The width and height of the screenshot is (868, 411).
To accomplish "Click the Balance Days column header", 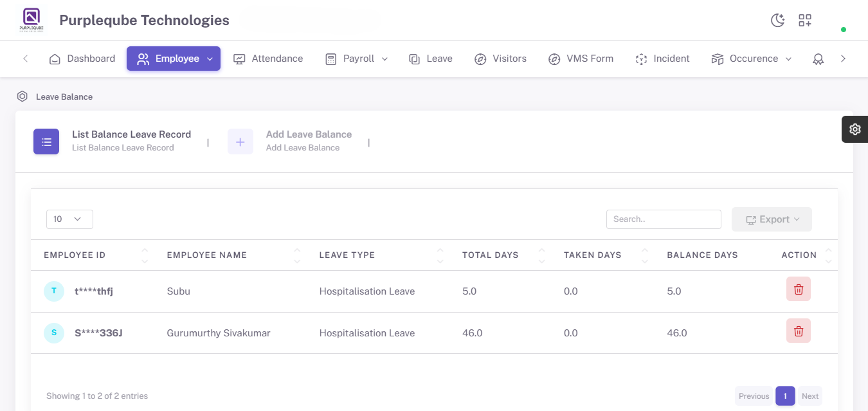I will 702,255.
